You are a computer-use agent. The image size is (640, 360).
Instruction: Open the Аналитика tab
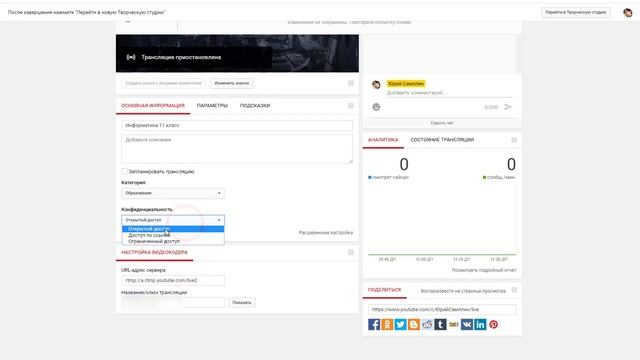tap(383, 140)
